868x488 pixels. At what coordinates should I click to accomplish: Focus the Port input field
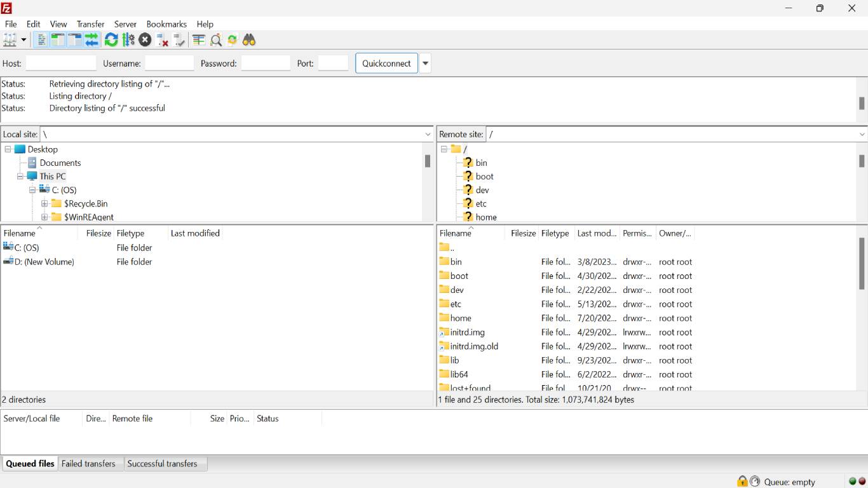click(x=333, y=64)
